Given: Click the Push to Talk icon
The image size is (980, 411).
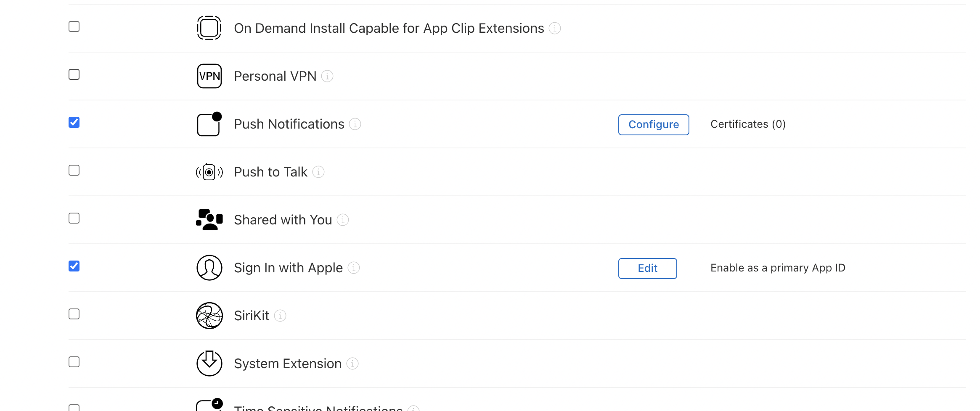Looking at the screenshot, I should point(209,171).
